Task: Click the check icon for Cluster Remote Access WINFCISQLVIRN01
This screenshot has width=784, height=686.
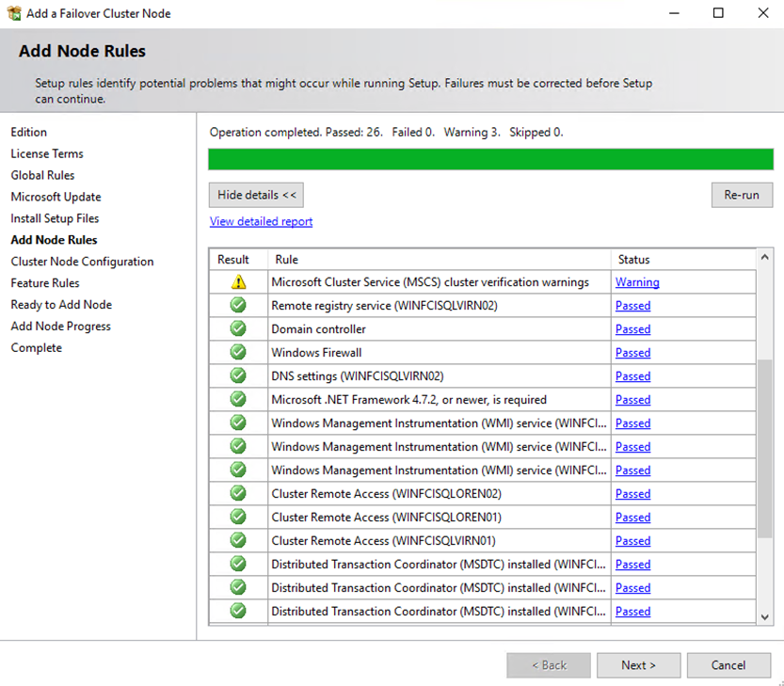Action: tap(238, 540)
